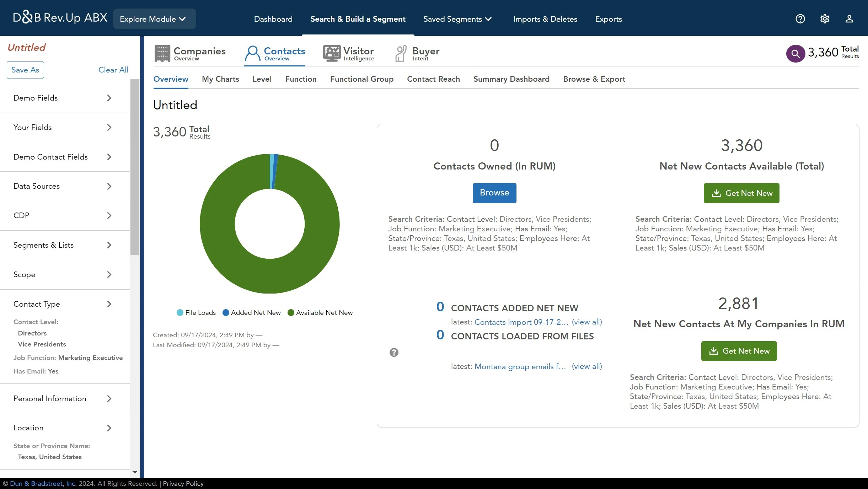The height and width of the screenshot is (489, 868).
Task: Open the Montana group emails link
Action: (520, 367)
